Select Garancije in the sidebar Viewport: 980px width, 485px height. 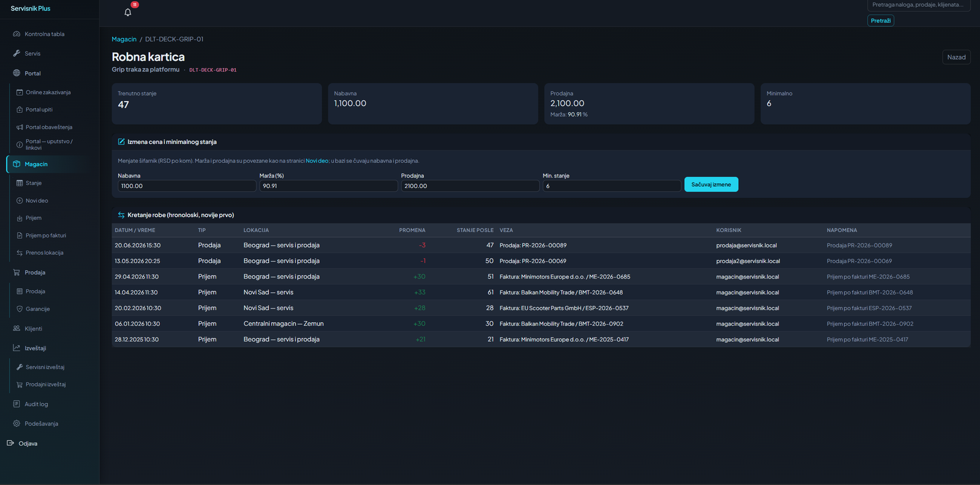coord(52,309)
